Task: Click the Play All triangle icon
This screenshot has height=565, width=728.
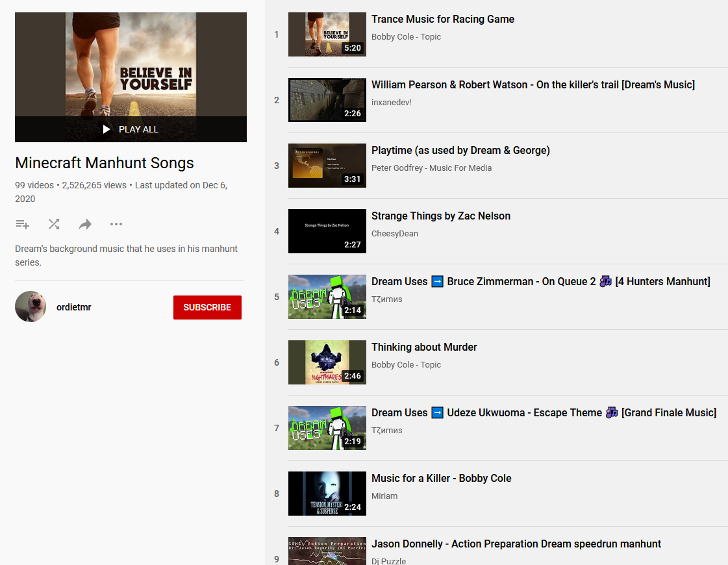Action: (107, 129)
